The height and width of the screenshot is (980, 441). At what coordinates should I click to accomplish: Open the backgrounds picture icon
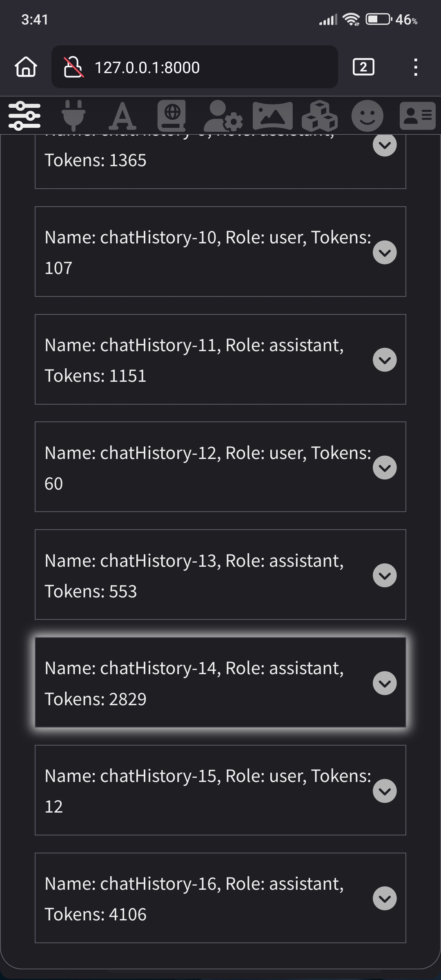[x=272, y=116]
